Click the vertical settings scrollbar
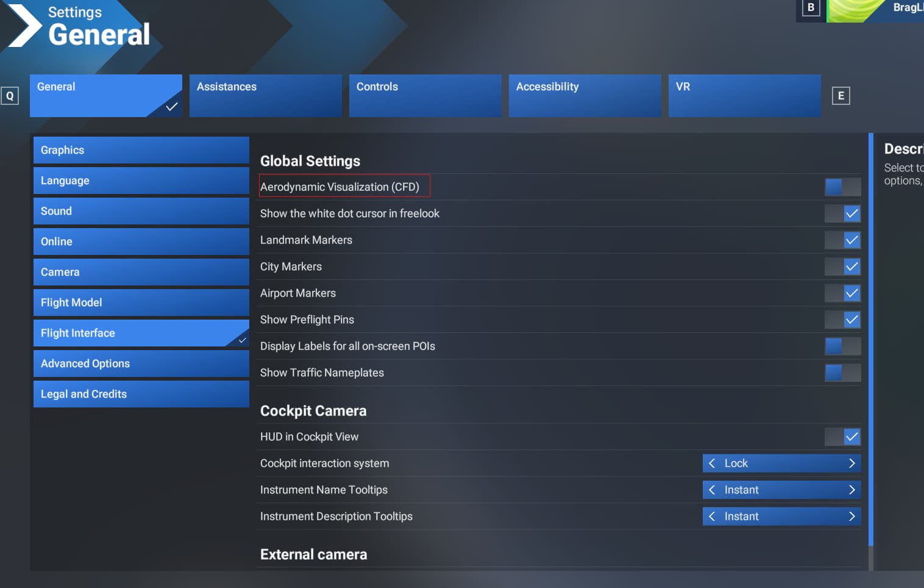Screen dimensions: 924x588 coord(871,340)
